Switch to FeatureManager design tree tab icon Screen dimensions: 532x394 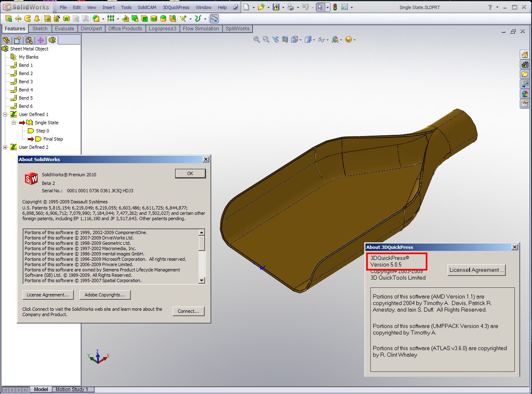pos(6,40)
